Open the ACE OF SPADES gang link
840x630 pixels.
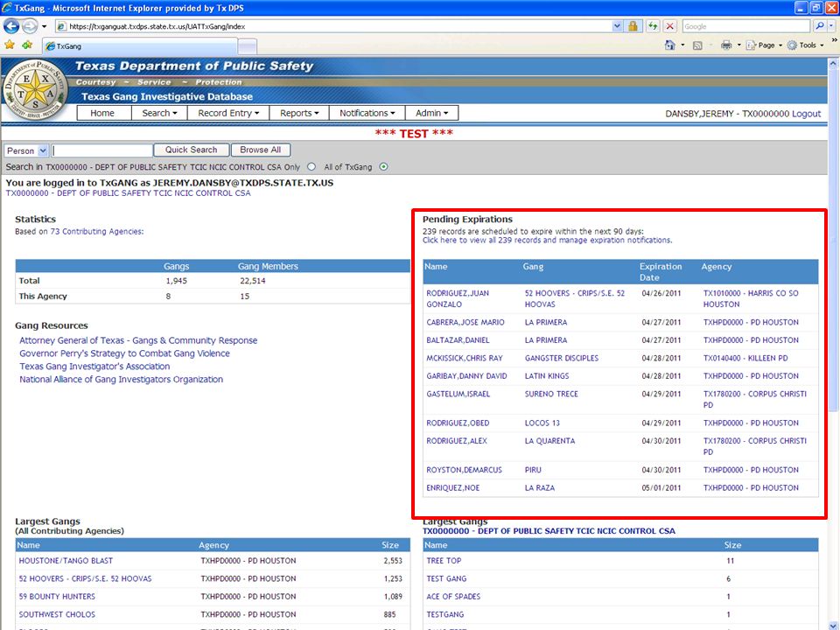click(x=453, y=597)
